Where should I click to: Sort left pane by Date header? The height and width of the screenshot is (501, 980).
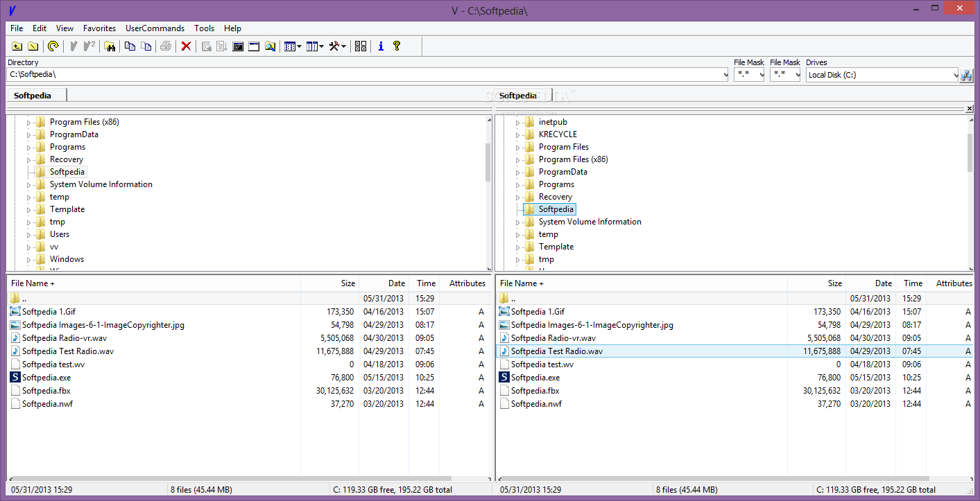(x=384, y=283)
